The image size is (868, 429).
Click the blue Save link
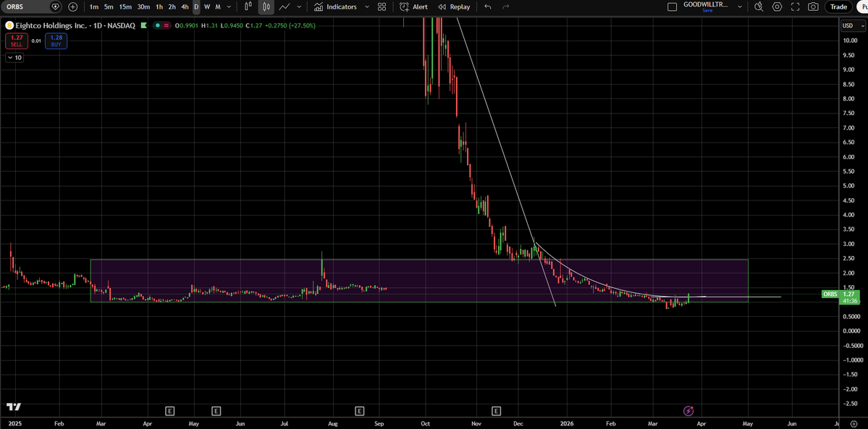pos(707,11)
